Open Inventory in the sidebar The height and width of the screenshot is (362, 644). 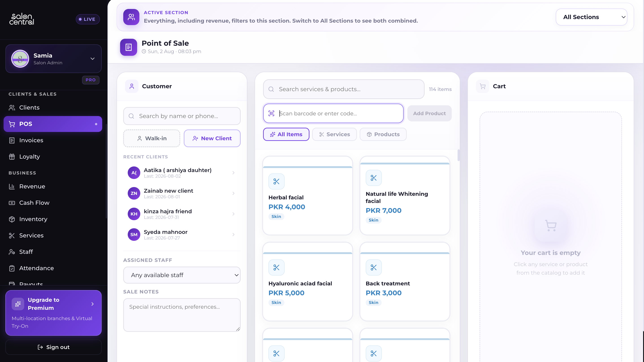click(53, 219)
